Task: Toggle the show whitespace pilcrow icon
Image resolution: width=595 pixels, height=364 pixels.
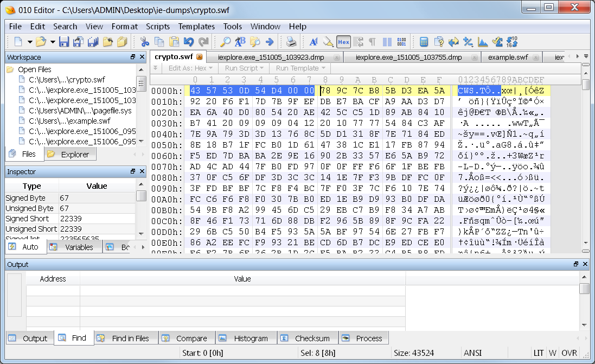Action: [372, 42]
